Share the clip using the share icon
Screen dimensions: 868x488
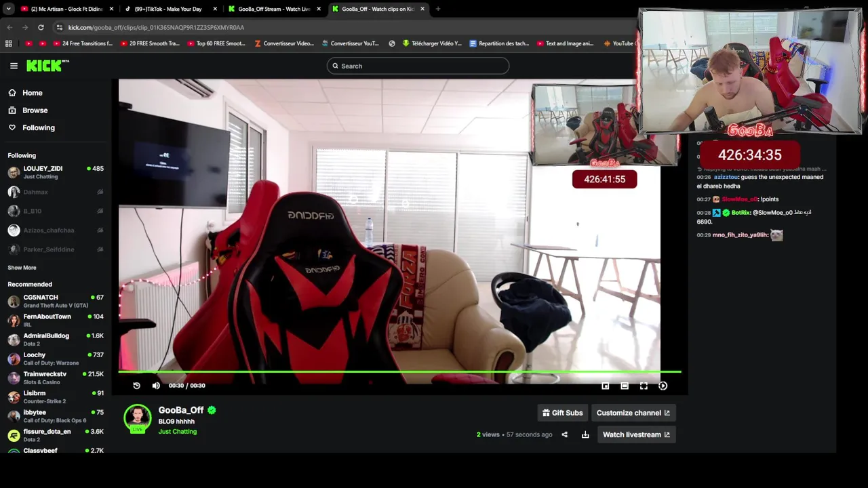[564, 434]
